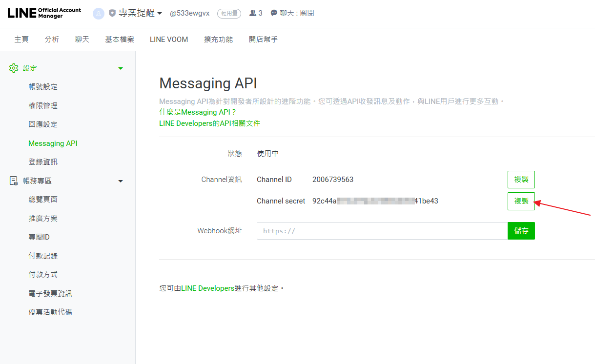The image size is (595, 364).
Task: Save the Webhook URL with 儲存
Action: click(521, 231)
